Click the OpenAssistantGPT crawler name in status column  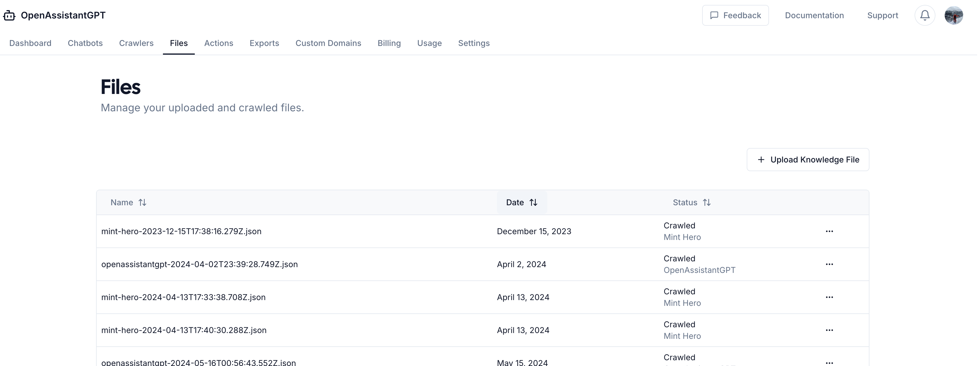pyautogui.click(x=700, y=270)
